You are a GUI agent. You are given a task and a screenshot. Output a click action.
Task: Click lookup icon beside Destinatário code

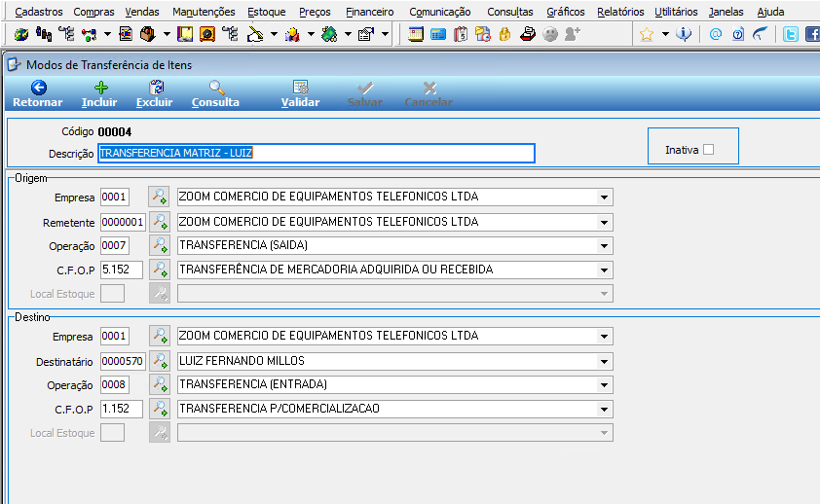[x=159, y=361]
